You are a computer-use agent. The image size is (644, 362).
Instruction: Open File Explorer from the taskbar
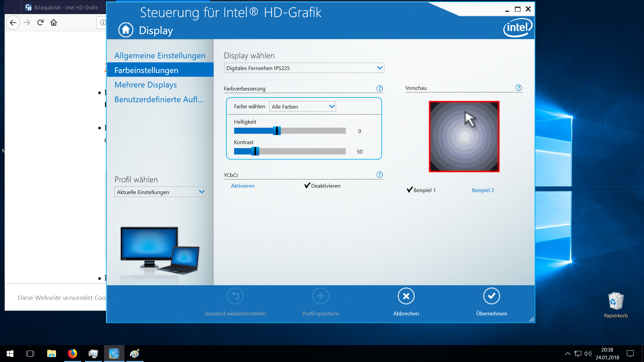[x=51, y=354]
